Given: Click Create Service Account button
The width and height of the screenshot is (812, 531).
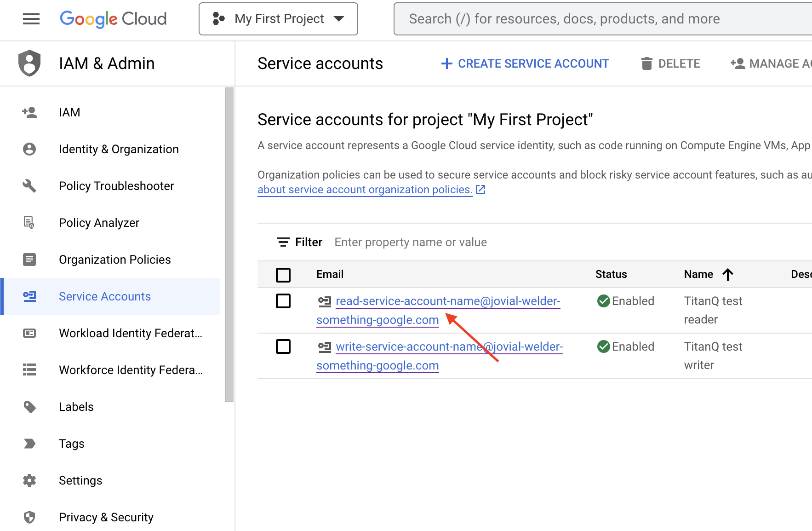Looking at the screenshot, I should (525, 63).
